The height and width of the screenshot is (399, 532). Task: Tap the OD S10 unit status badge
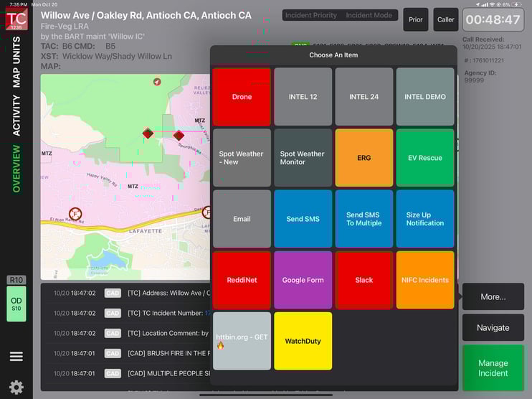pyautogui.click(x=16, y=304)
